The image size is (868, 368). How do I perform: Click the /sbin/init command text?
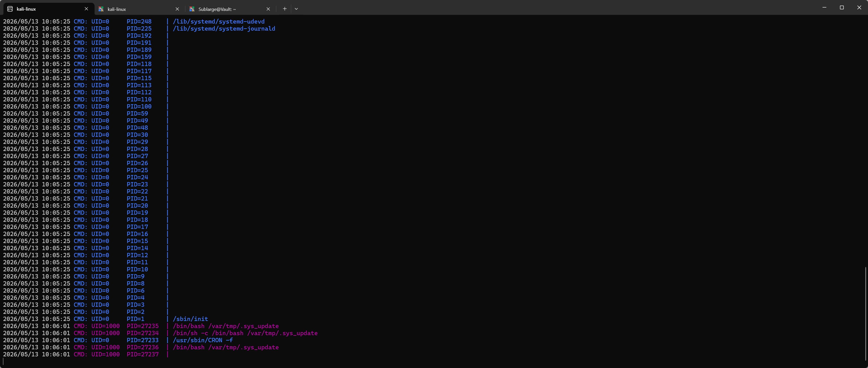tap(190, 319)
